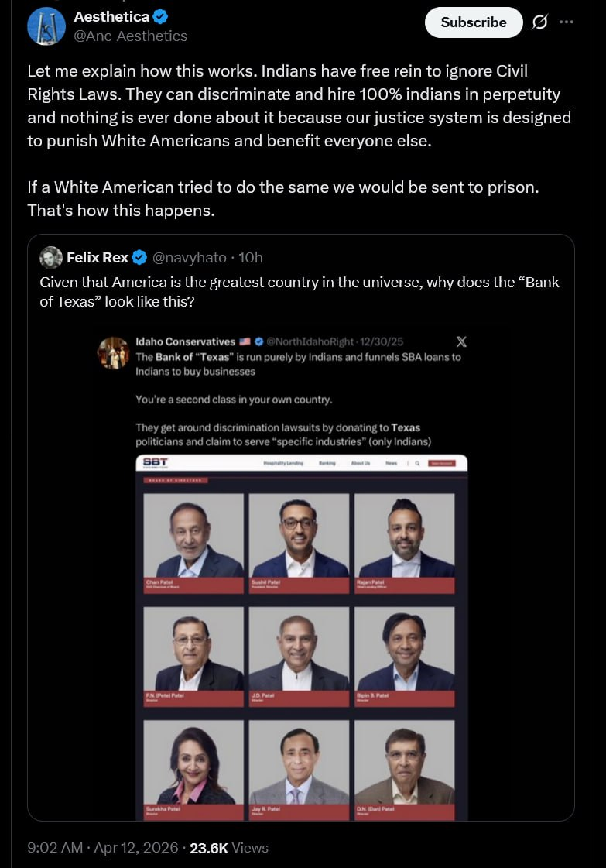Click the Grok slashed-circle icon
Screen dimensions: 606x868
(x=540, y=22)
